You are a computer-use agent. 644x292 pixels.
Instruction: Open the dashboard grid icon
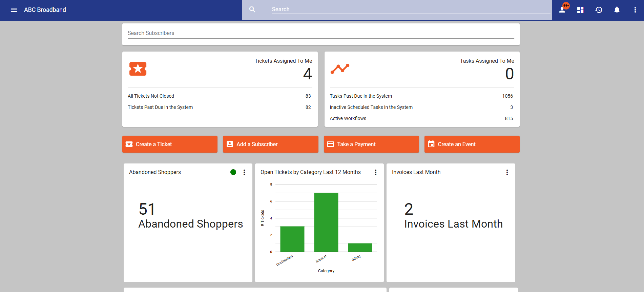(580, 10)
